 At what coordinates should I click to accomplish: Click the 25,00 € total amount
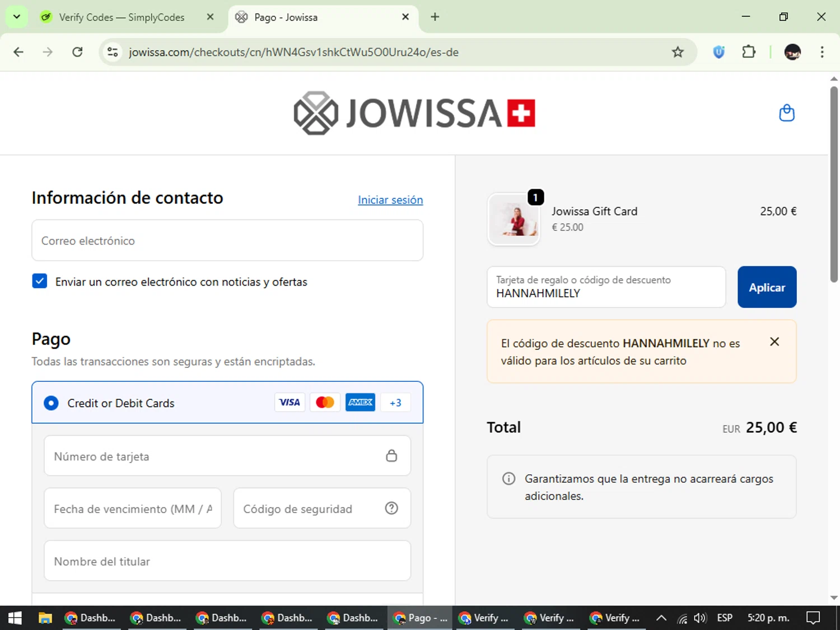point(771,428)
